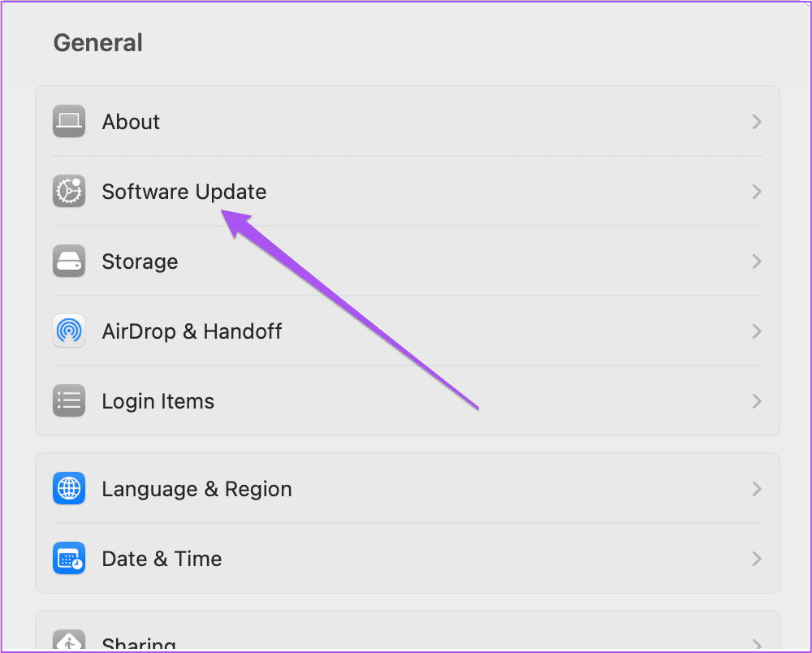Open the Login Items chevron
The image size is (812, 653).
(x=757, y=400)
